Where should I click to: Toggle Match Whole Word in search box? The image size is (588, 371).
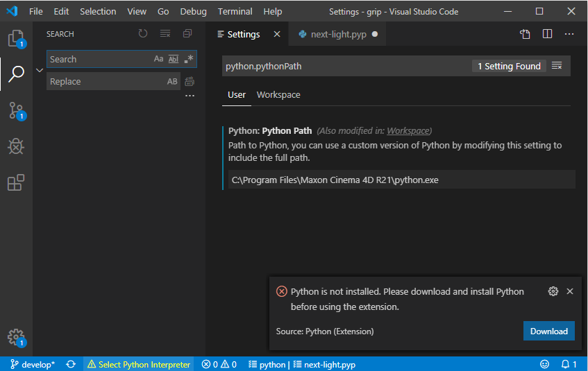coord(174,59)
